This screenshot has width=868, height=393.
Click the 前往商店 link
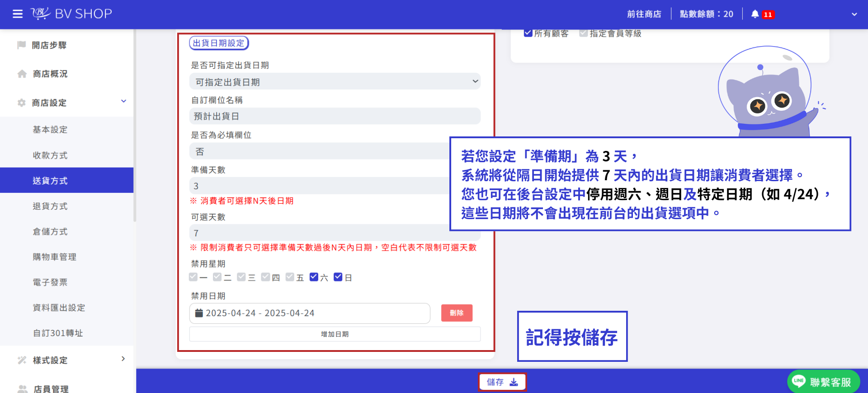pos(644,14)
